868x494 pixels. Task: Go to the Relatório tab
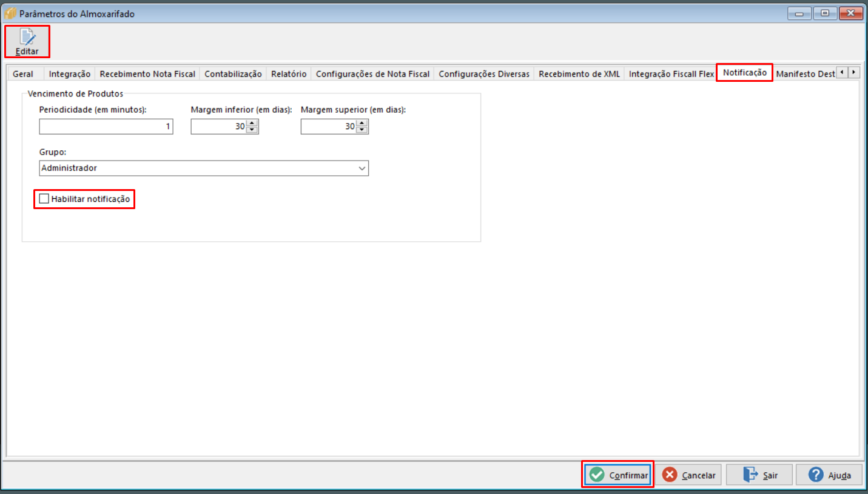[289, 74]
